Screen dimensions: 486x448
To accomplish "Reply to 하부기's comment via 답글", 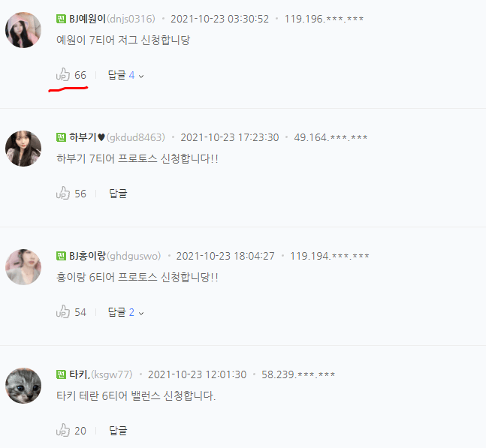I will click(x=118, y=194).
